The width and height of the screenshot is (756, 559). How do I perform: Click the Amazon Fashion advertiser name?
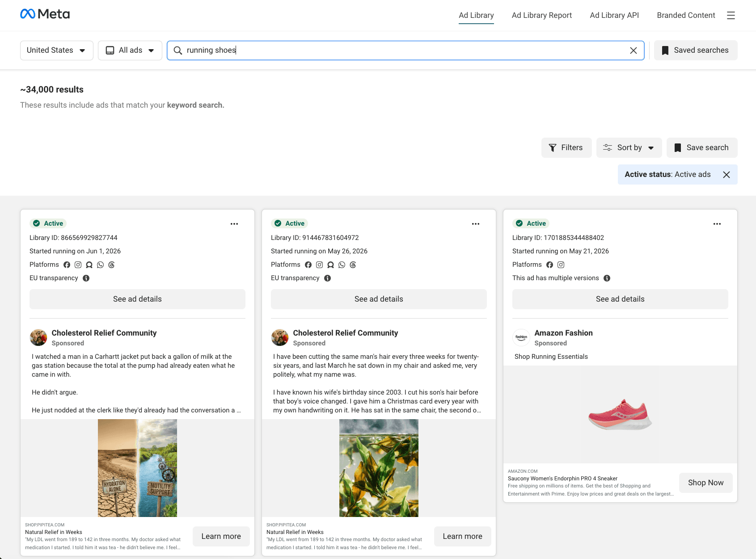click(563, 333)
